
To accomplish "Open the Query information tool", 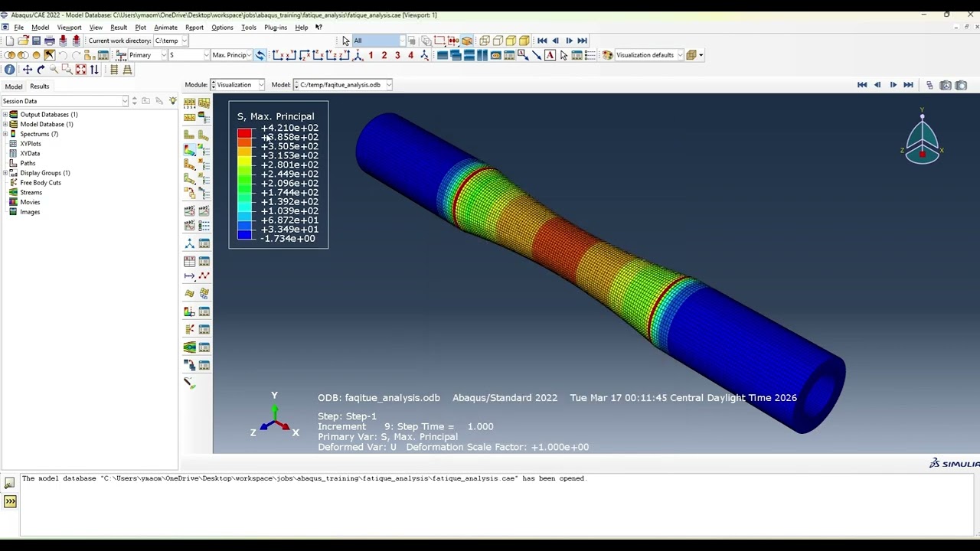I will 9,70.
